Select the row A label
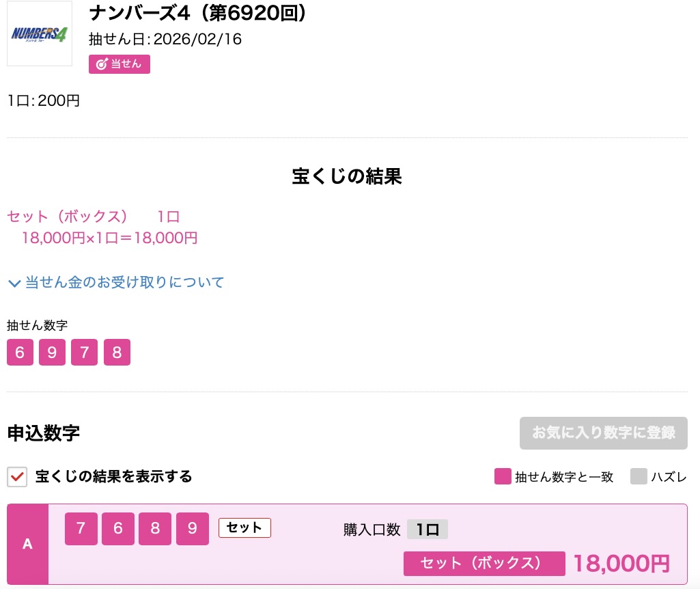 tap(28, 544)
